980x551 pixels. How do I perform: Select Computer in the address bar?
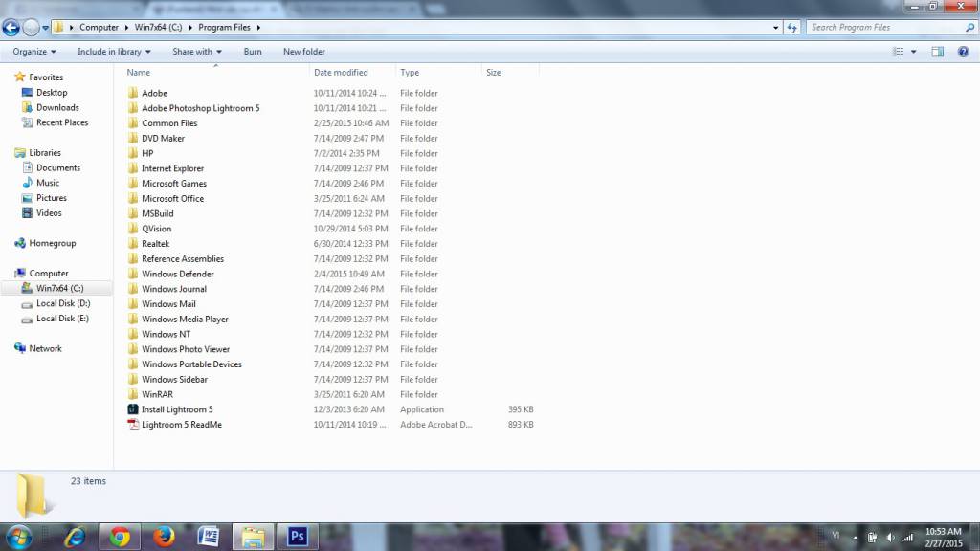point(99,28)
